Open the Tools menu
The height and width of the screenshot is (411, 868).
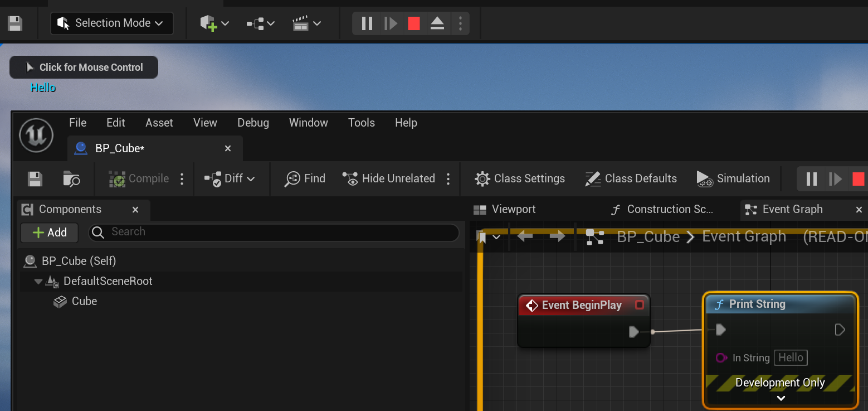[x=362, y=123]
